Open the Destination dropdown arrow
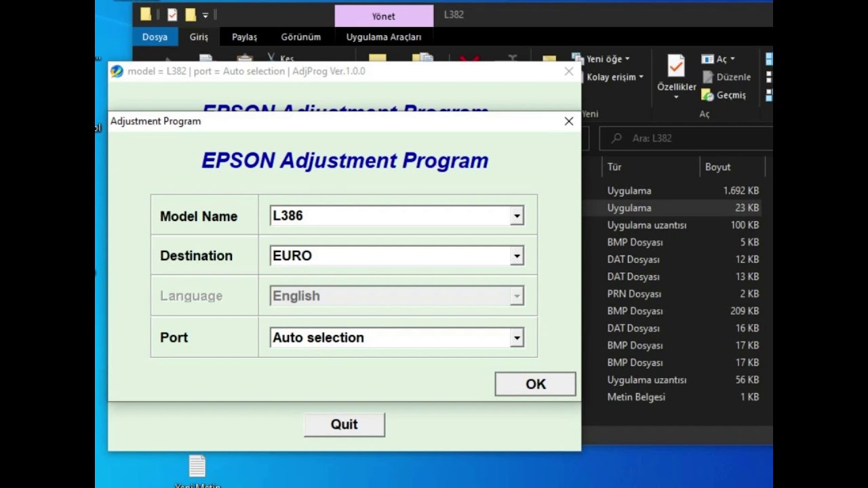The height and width of the screenshot is (488, 868). pyautogui.click(x=517, y=256)
